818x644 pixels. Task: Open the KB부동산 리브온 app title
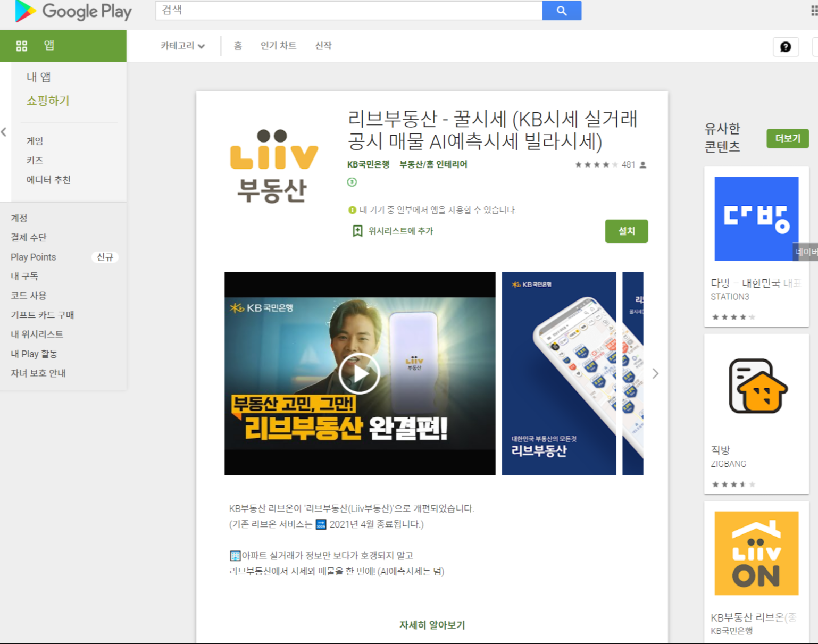pyautogui.click(x=753, y=617)
